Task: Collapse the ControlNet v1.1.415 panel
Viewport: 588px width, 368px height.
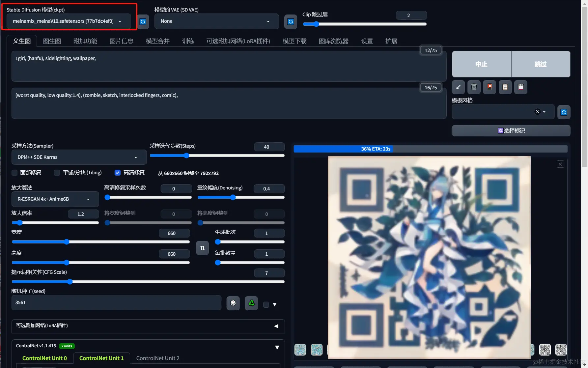Action: (277, 347)
